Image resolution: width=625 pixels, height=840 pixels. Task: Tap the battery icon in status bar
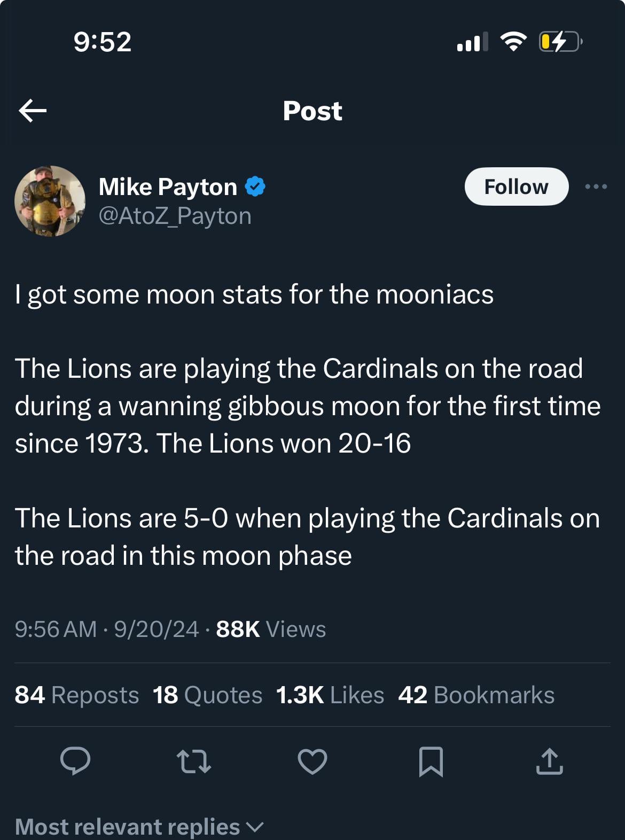pos(559,42)
